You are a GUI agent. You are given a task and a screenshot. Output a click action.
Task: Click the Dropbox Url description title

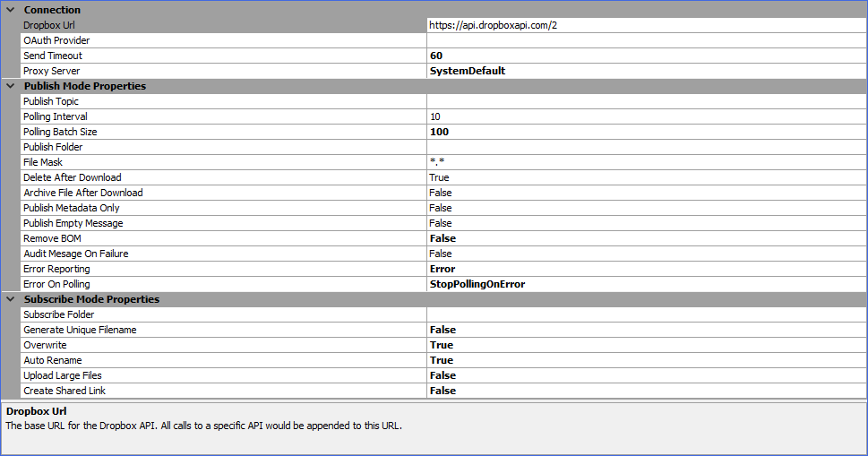(37, 411)
